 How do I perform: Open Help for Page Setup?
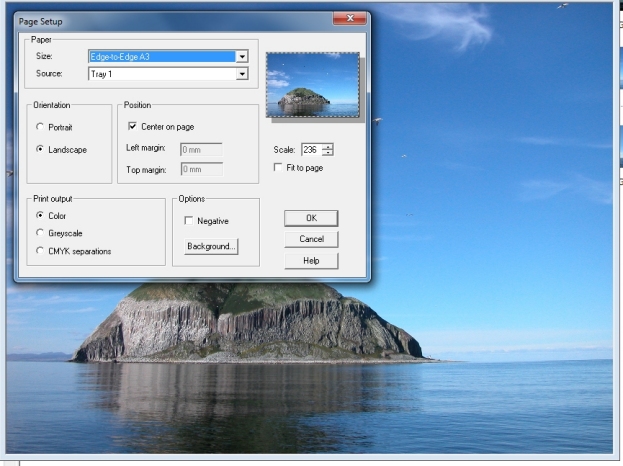311,261
